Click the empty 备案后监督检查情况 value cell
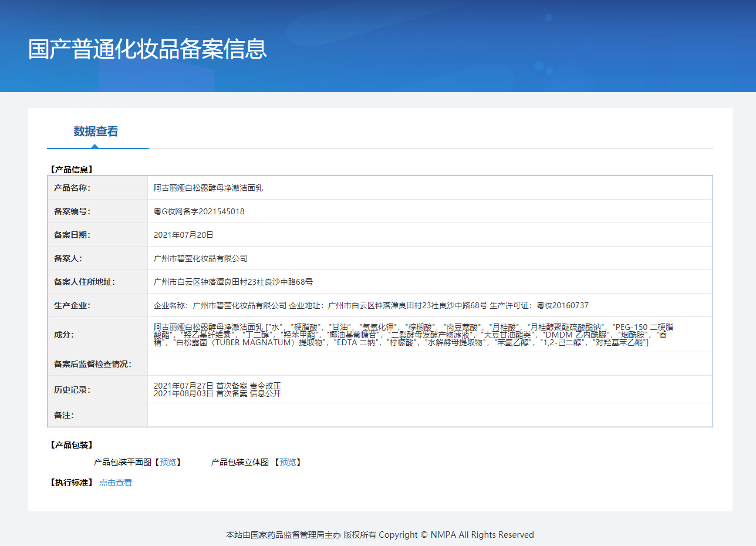Screen dimensions: 756x546 pyautogui.click(x=430, y=364)
